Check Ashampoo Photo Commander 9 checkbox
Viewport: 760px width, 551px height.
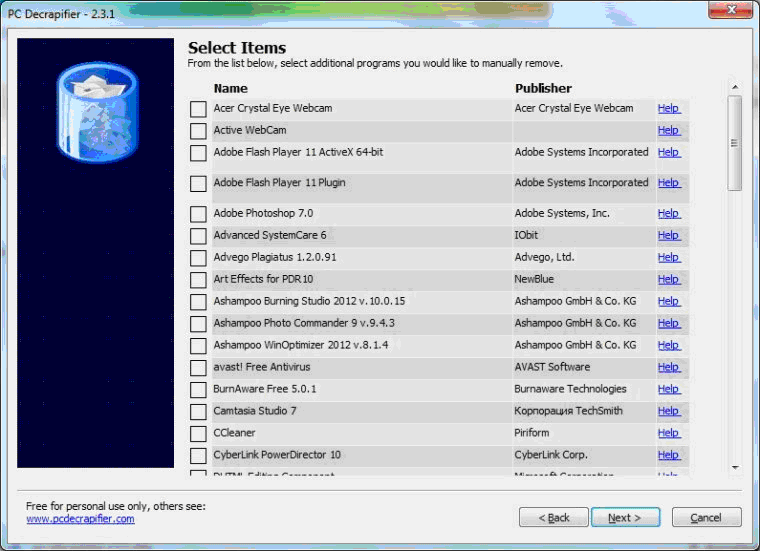coord(198,324)
